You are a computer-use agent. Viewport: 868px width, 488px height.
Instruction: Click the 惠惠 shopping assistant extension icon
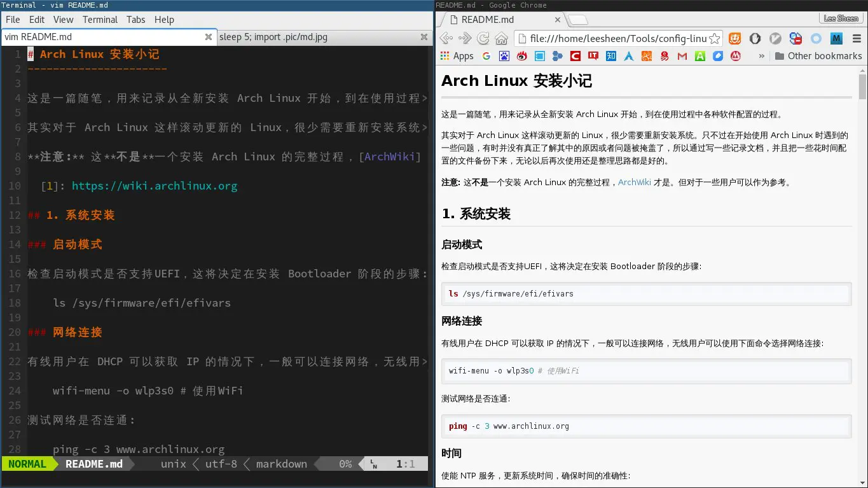click(735, 38)
